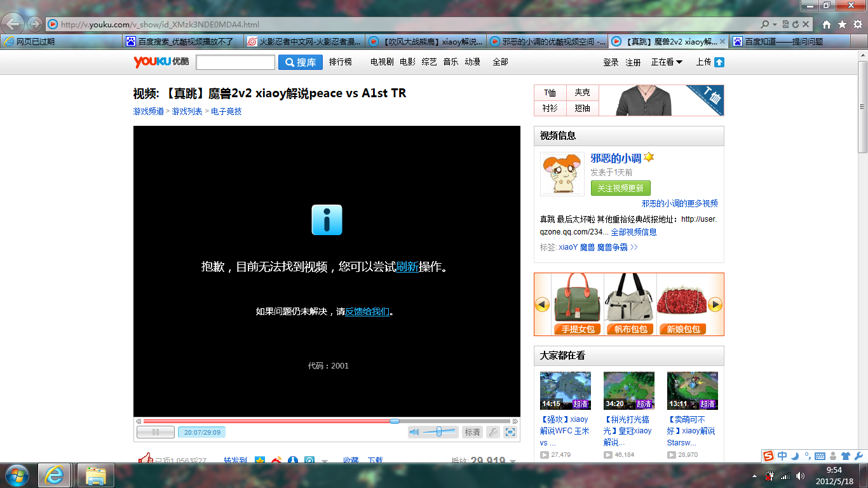Switch to the 邪恶的小调的优酷视频空间 tab
Viewport: 868px width, 488px height.
[x=547, y=41]
